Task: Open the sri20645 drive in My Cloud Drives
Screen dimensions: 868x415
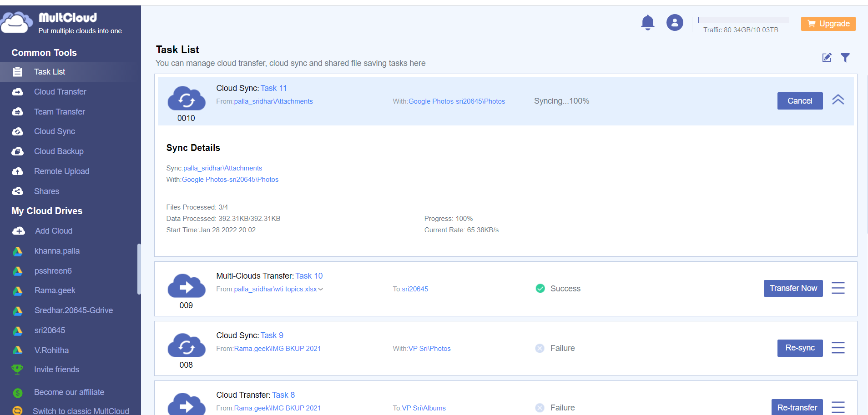Action: point(50,330)
